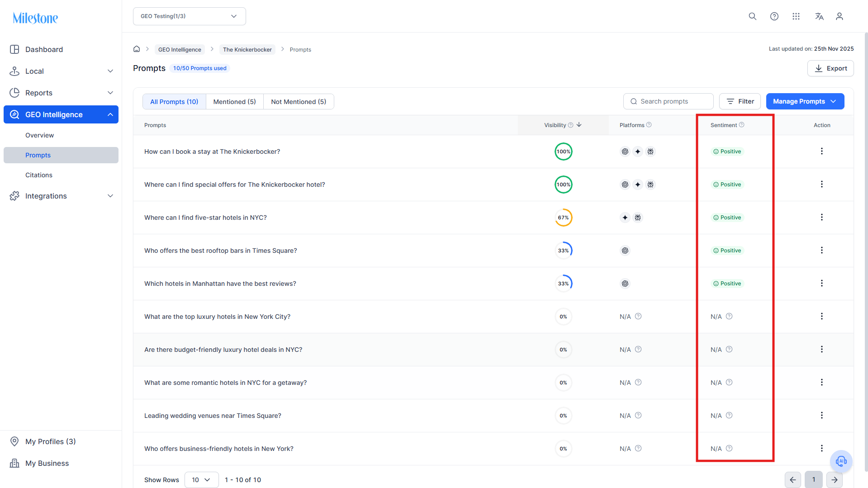This screenshot has width=868, height=488.
Task: Click the Platforms column info icon
Action: [x=649, y=125]
